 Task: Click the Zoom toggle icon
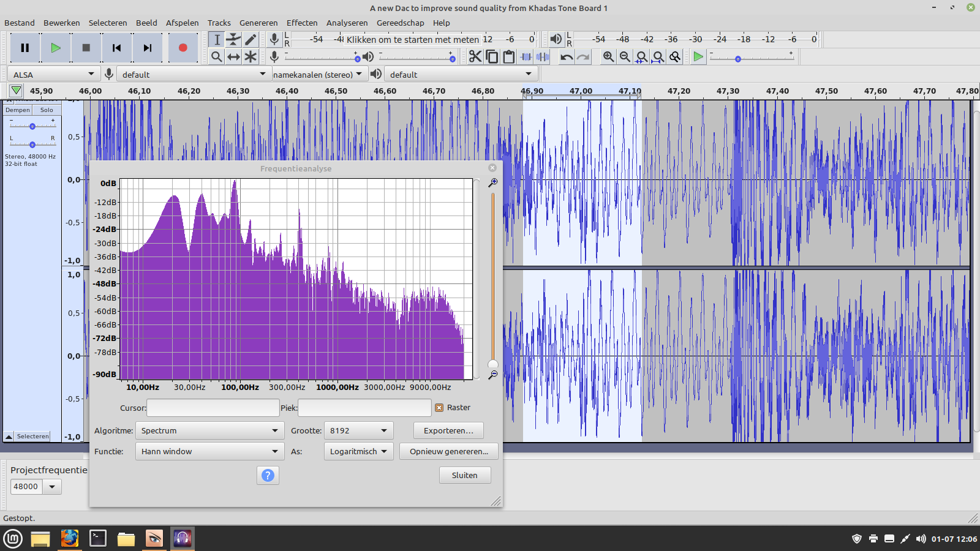(674, 57)
